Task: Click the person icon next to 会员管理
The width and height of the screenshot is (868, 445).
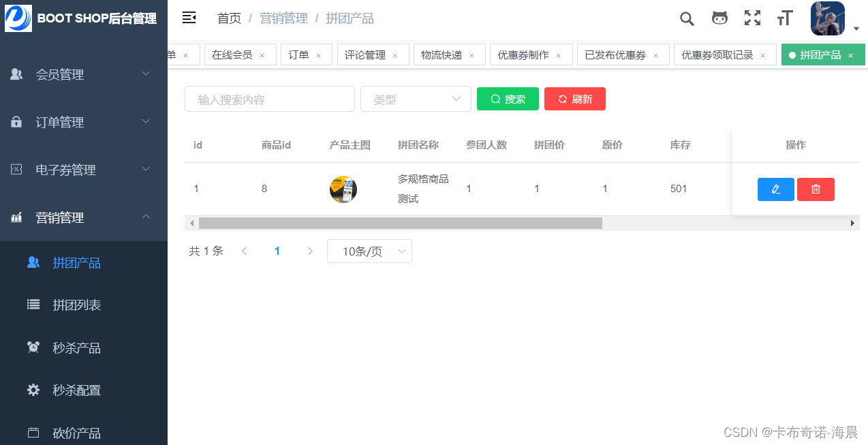Action: click(x=16, y=74)
